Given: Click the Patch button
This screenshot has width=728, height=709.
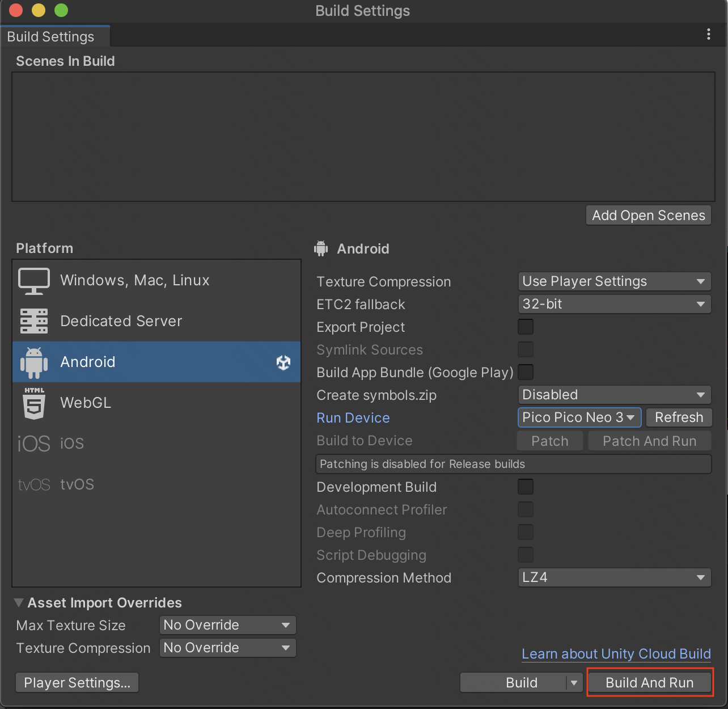Looking at the screenshot, I should (x=550, y=441).
